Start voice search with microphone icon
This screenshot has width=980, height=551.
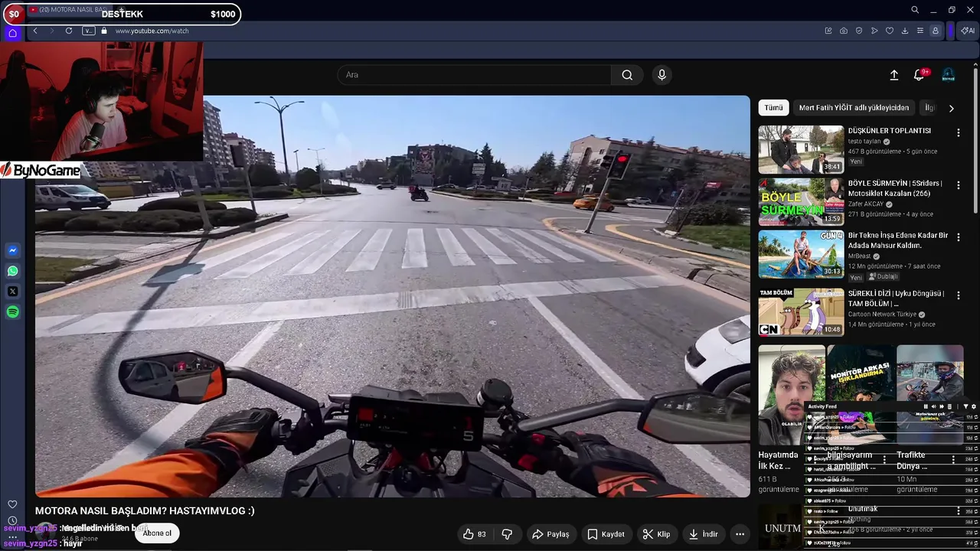tap(662, 75)
